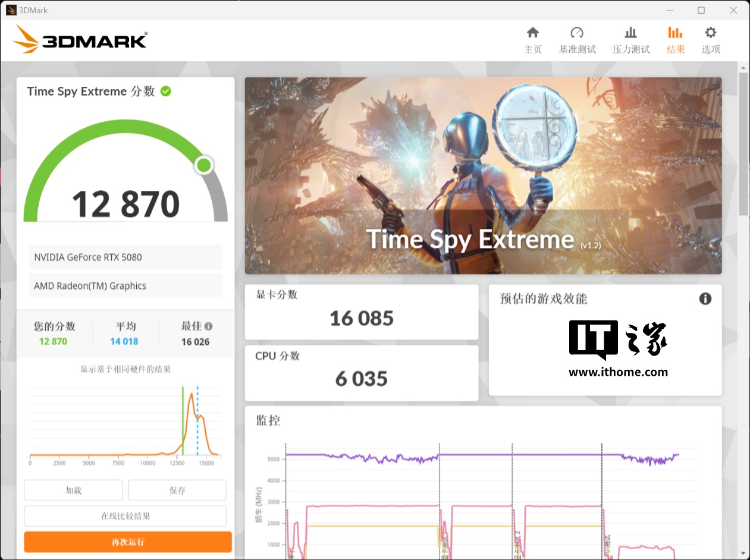Compare results online (在线比较结果)
750x560 pixels.
(125, 516)
